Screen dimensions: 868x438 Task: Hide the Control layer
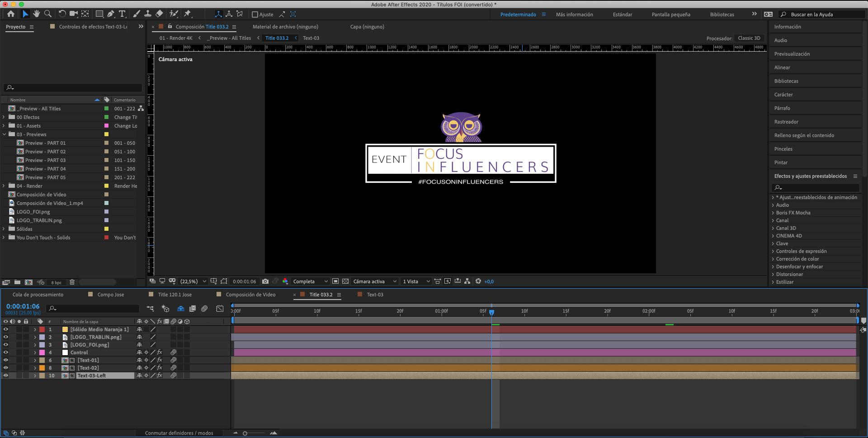6,352
